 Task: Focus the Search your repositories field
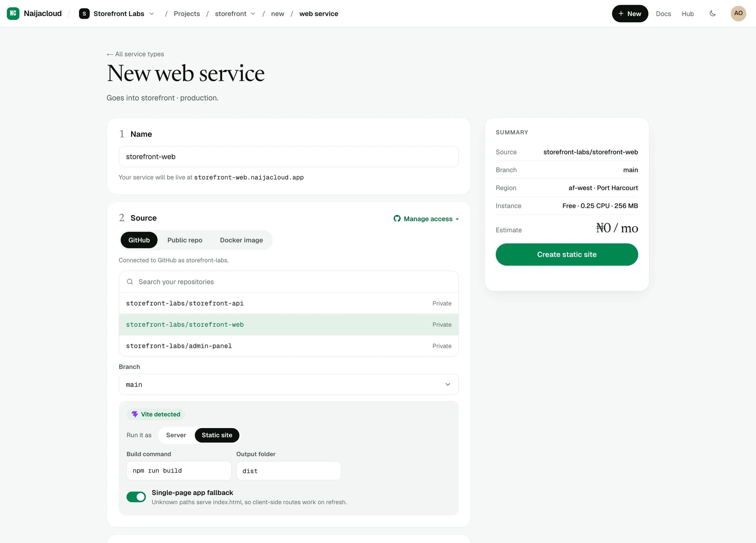(288, 282)
